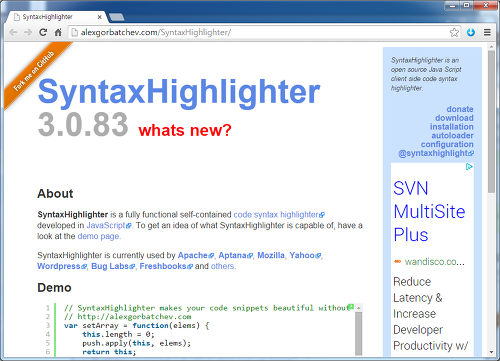Open the donate sidebar link

click(x=460, y=109)
